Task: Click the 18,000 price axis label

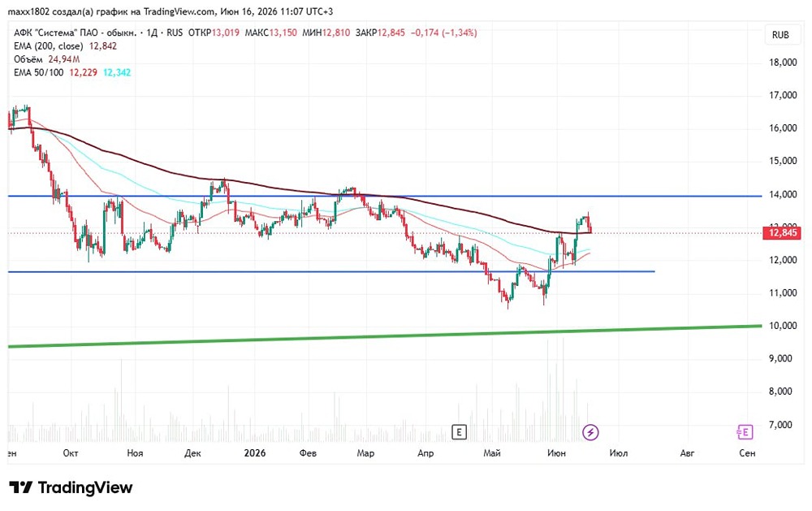Action: 783,63
